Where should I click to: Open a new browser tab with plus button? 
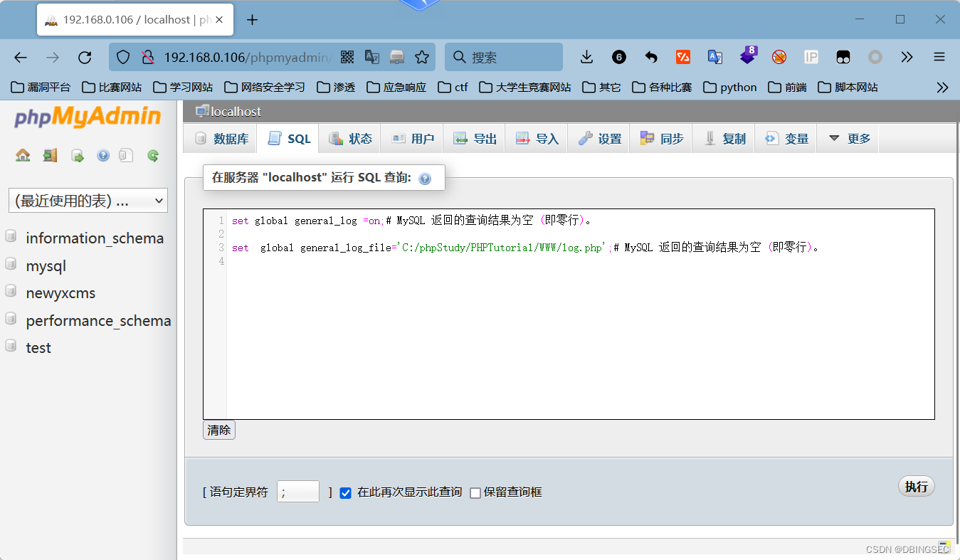tap(252, 20)
